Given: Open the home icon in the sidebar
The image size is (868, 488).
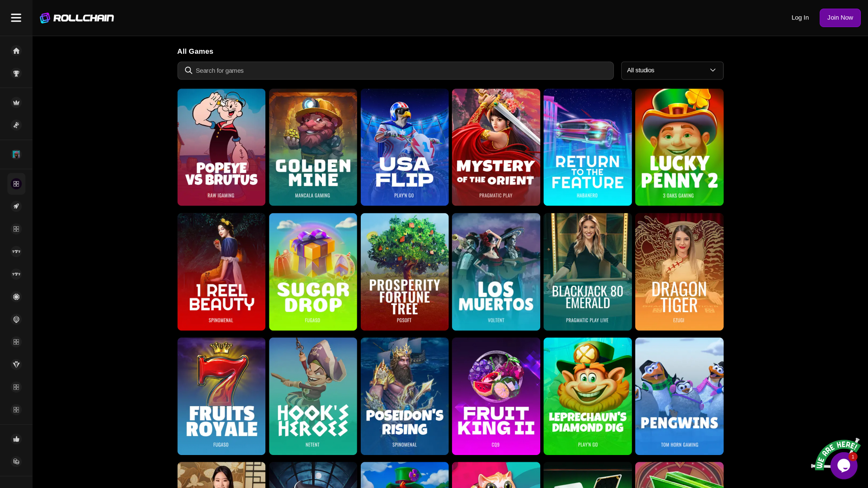Looking at the screenshot, I should click(16, 51).
